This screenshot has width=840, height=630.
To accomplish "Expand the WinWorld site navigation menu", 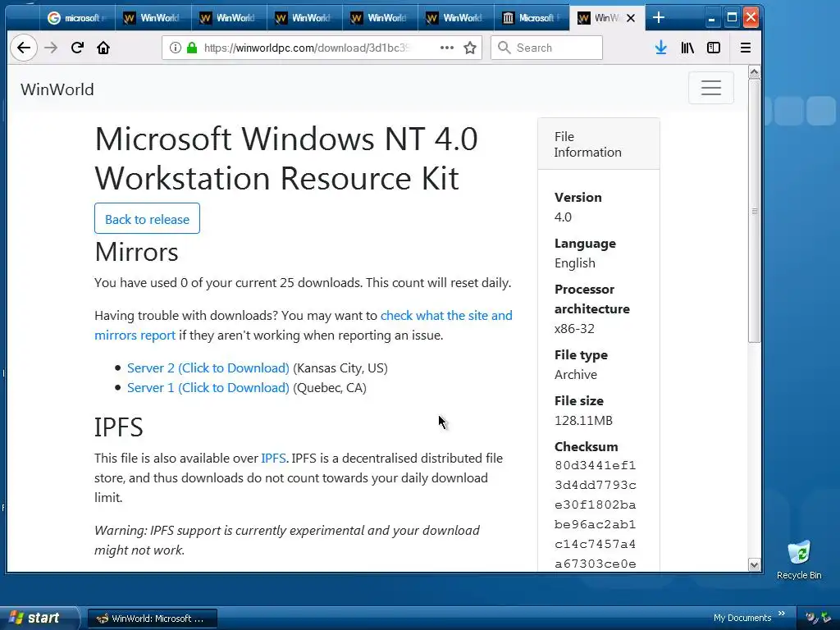I will pyautogui.click(x=711, y=87).
